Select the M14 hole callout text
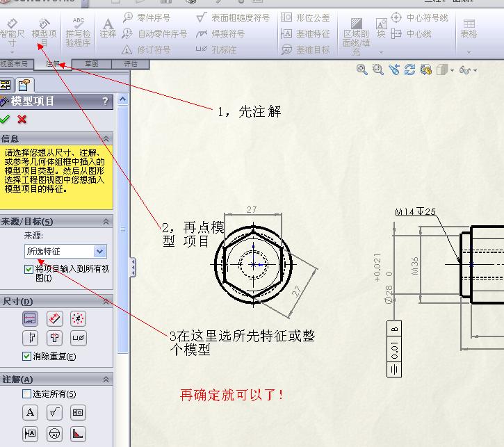504x447 pixels. click(415, 211)
